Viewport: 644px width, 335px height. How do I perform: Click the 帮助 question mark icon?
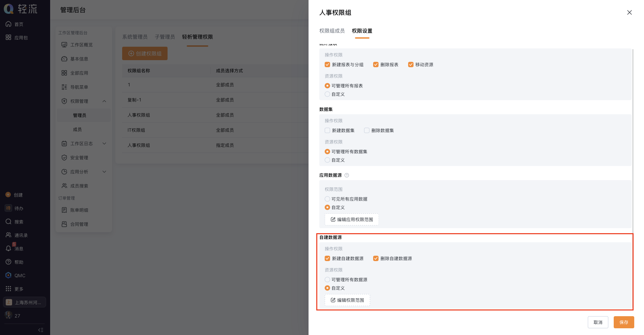(8, 262)
